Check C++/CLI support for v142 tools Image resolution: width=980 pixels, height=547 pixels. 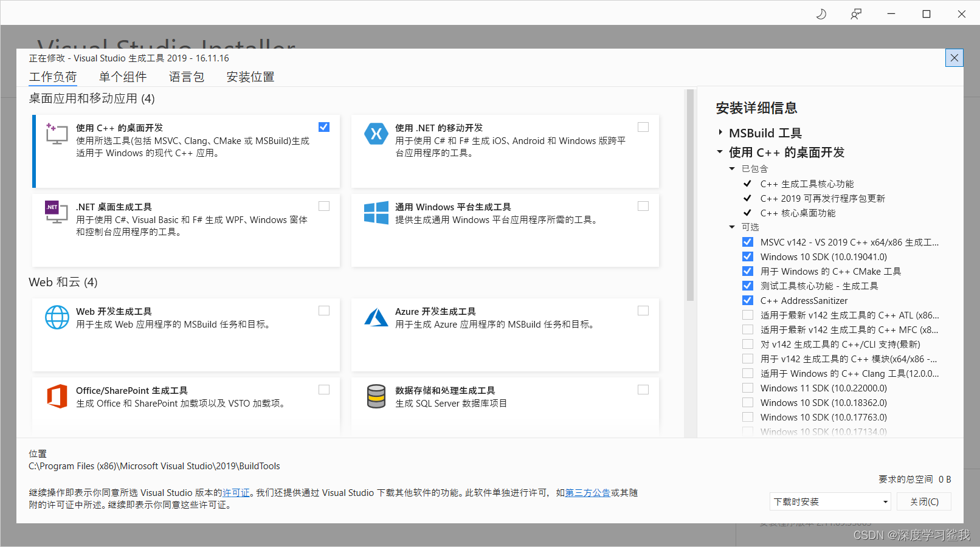(748, 344)
